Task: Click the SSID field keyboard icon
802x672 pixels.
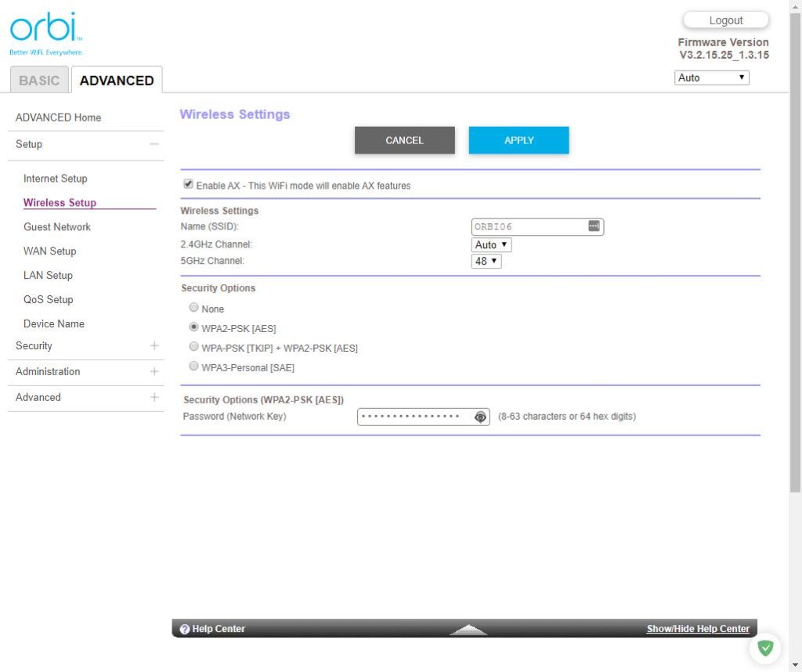Action: [x=594, y=226]
